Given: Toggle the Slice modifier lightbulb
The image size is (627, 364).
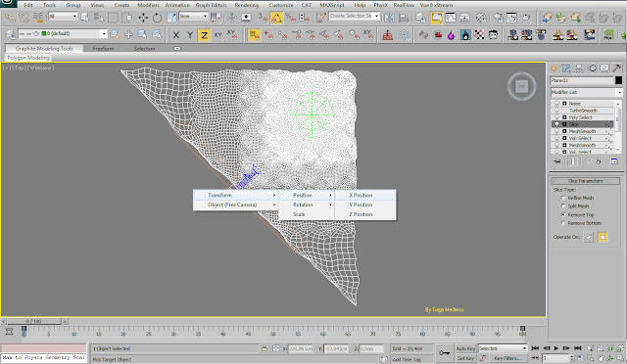Looking at the screenshot, I should (556, 124).
